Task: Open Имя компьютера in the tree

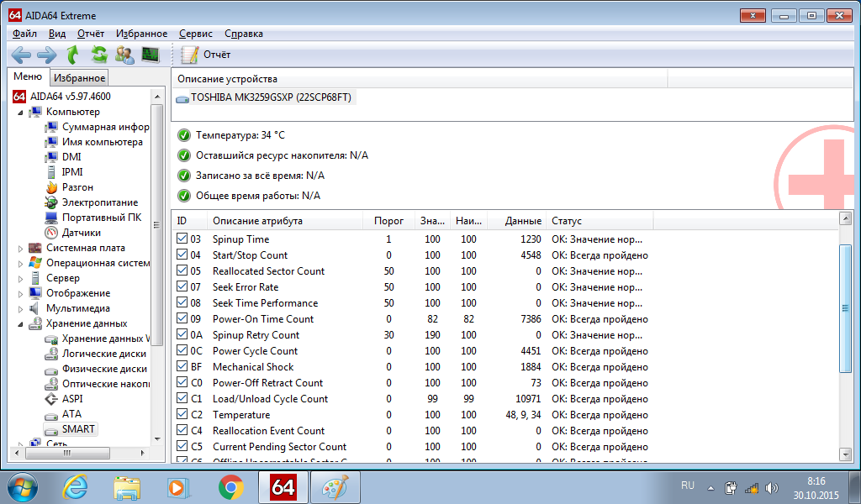Action: [x=94, y=142]
